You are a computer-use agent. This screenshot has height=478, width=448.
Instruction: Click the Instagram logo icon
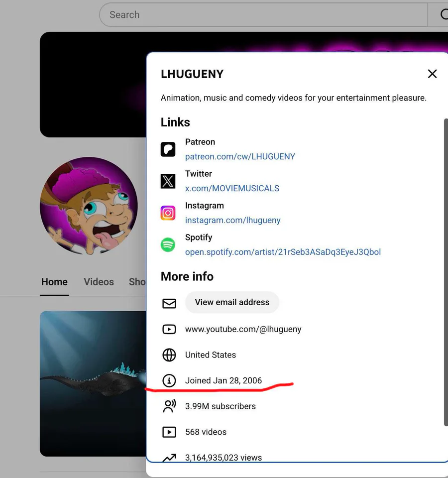coord(168,213)
